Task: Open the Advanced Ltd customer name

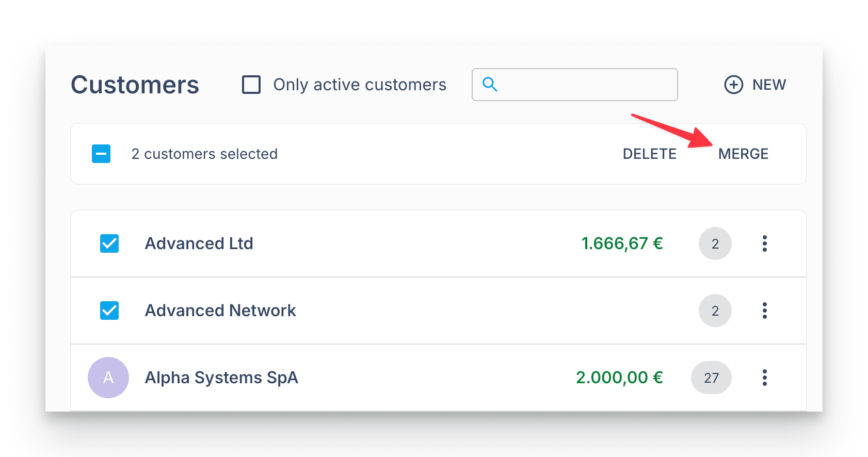Action: 199,243
